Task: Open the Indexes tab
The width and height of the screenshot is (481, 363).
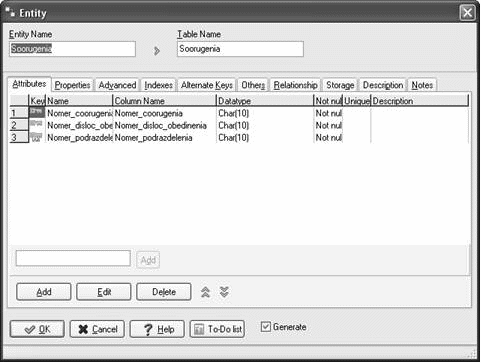Action: pyautogui.click(x=158, y=85)
